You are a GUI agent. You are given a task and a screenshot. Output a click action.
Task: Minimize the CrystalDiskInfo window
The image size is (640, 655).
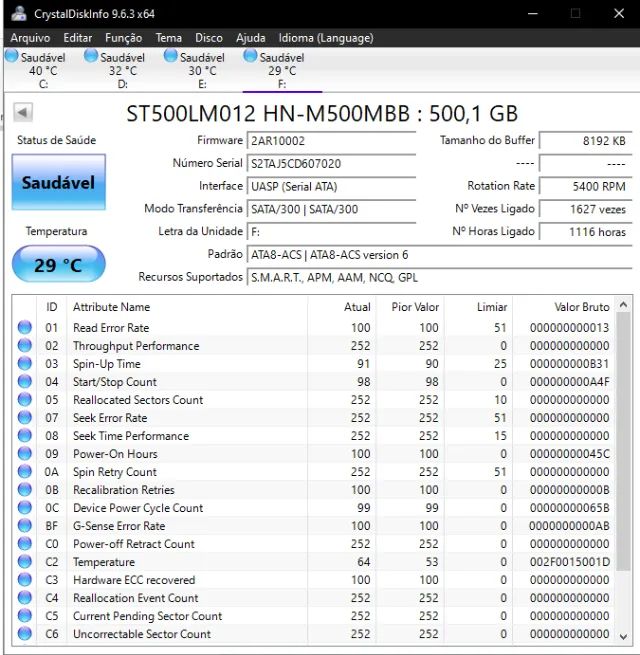coord(533,13)
